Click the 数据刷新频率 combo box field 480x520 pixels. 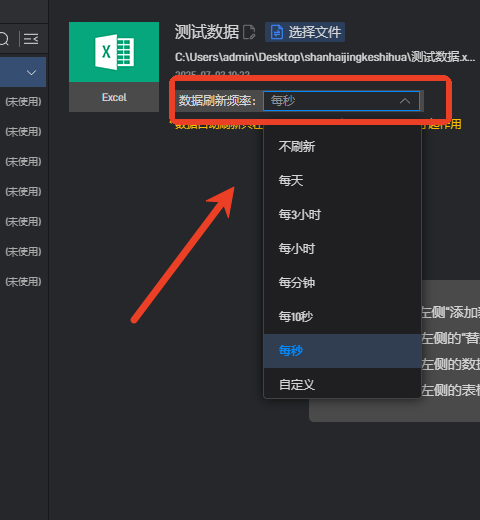tap(341, 101)
